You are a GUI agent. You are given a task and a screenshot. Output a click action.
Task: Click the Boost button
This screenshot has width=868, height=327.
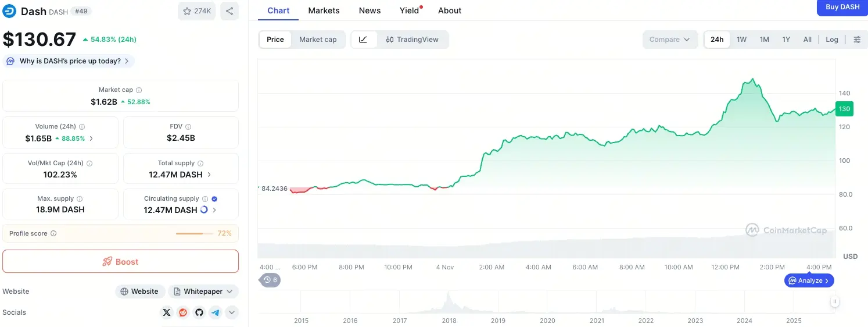(120, 261)
